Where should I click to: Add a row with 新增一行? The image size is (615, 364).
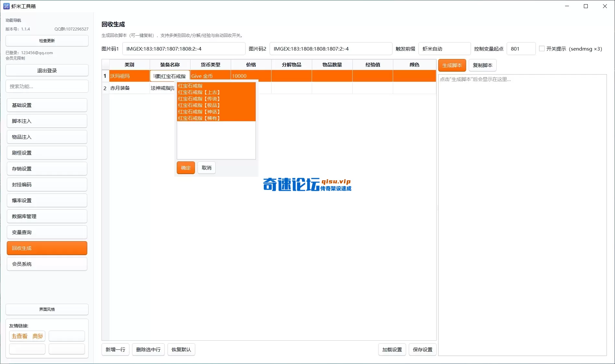tap(115, 349)
